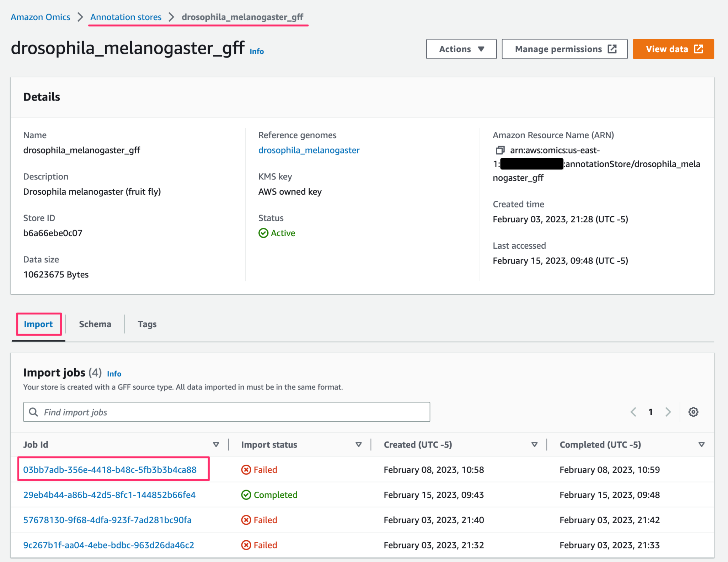The image size is (728, 562).
Task: Click KMS key value AWS owned key
Action: [290, 192]
